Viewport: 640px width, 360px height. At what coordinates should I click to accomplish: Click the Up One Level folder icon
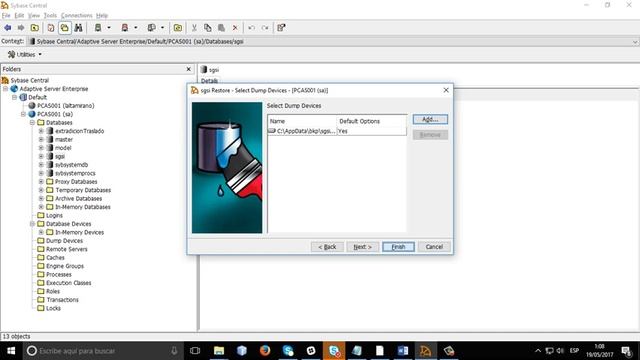35,28
